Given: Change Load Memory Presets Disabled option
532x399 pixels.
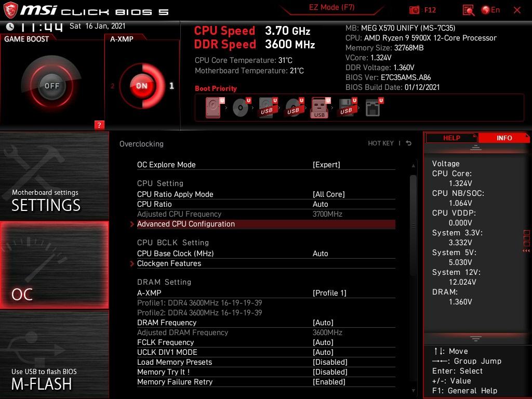Looking at the screenshot, I should [x=266, y=362].
